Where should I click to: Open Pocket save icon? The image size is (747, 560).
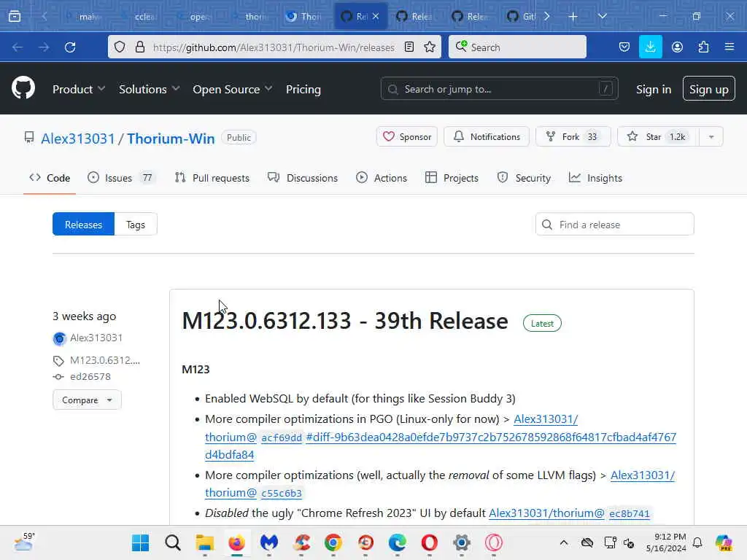point(624,47)
